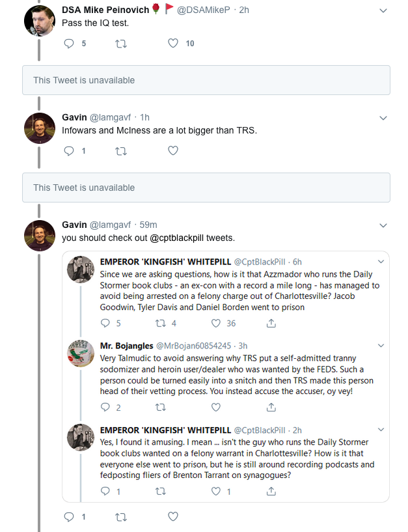408x532 pixels.
Task: Open chevron menu on Gavin's 59m tweet
Action: coord(383,225)
